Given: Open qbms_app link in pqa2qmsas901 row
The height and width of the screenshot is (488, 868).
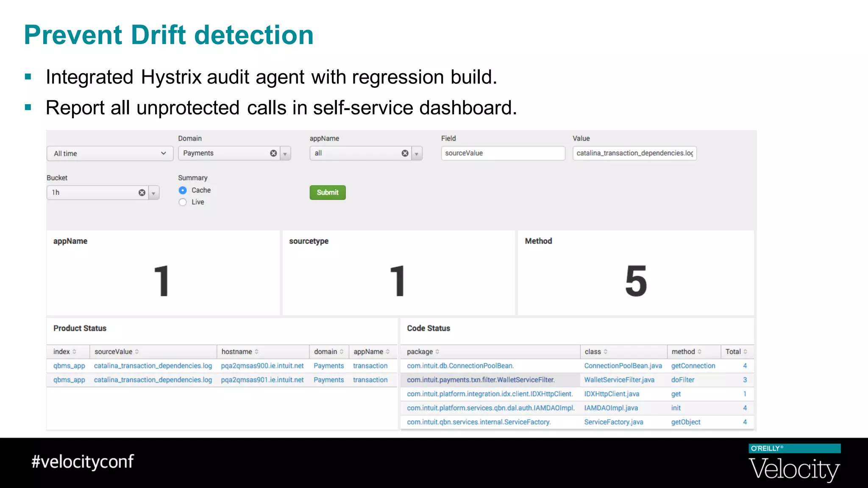Looking at the screenshot, I should click(x=69, y=380).
